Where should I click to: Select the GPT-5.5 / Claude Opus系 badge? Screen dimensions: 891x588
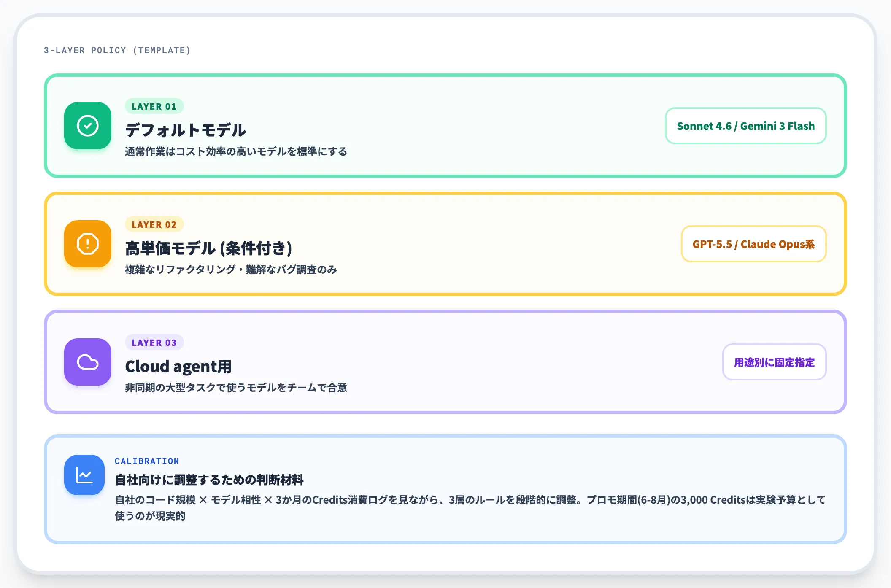coord(753,244)
